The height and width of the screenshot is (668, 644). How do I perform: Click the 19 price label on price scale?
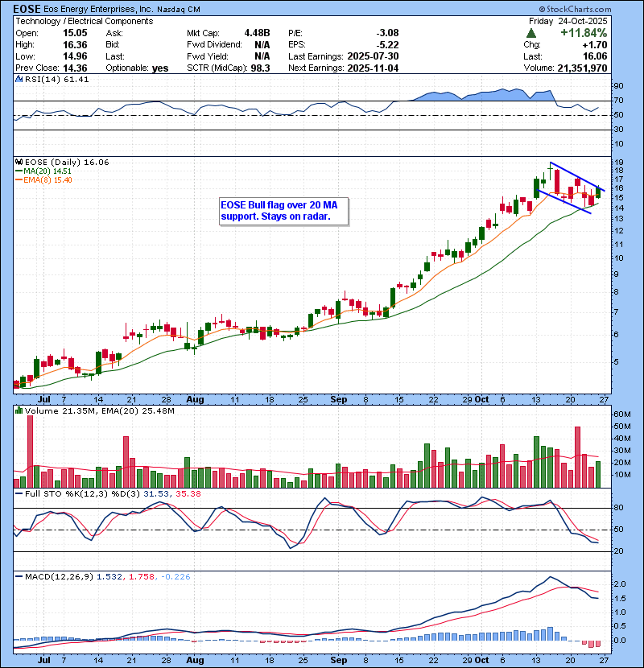[618, 163]
